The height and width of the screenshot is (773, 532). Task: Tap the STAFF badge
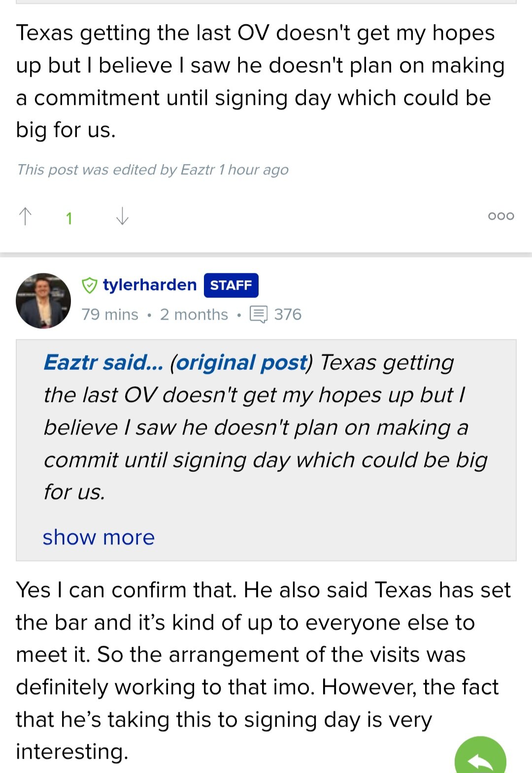click(231, 285)
